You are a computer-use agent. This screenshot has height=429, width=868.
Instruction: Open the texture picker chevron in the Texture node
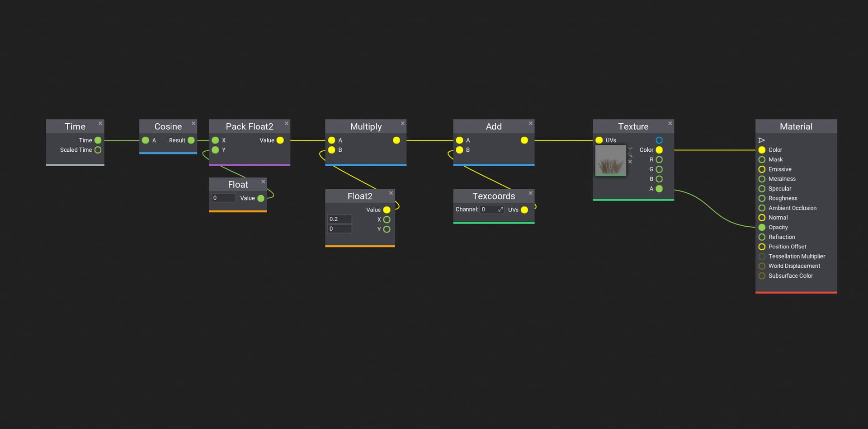coord(630,149)
